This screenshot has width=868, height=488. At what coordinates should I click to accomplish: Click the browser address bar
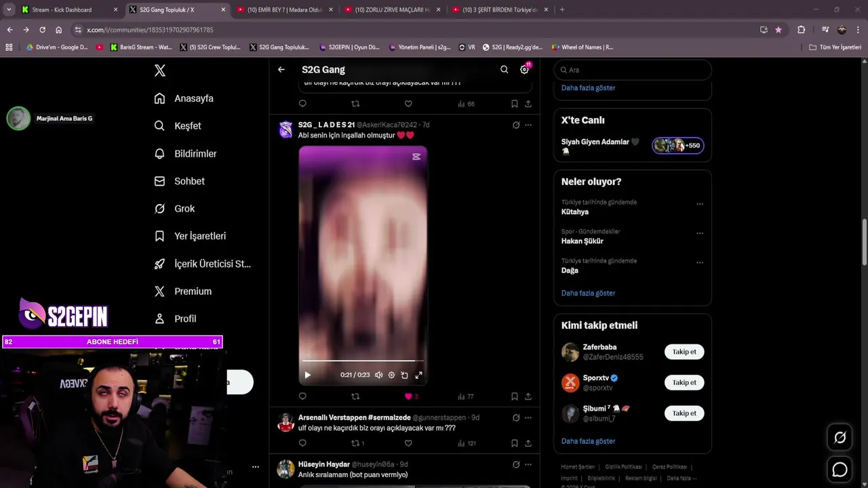click(x=414, y=30)
